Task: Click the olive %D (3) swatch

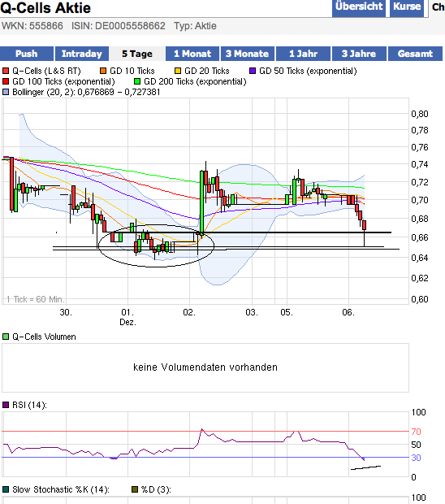Action: pos(135,489)
